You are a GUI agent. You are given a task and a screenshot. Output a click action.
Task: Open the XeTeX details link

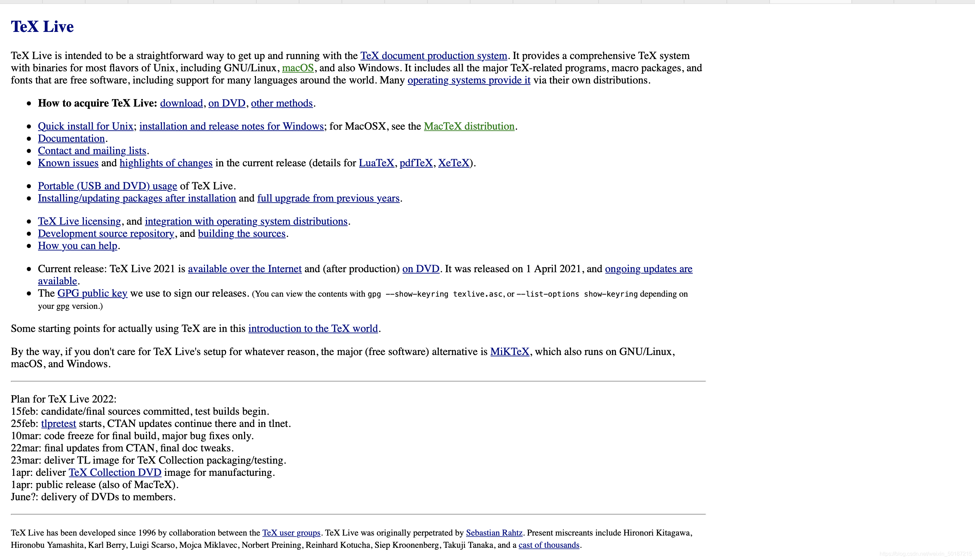pos(454,163)
